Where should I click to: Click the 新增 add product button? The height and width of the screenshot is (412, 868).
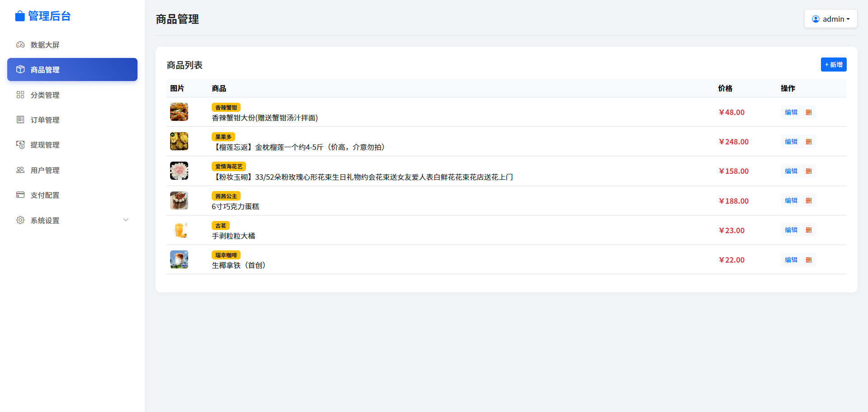(x=833, y=65)
